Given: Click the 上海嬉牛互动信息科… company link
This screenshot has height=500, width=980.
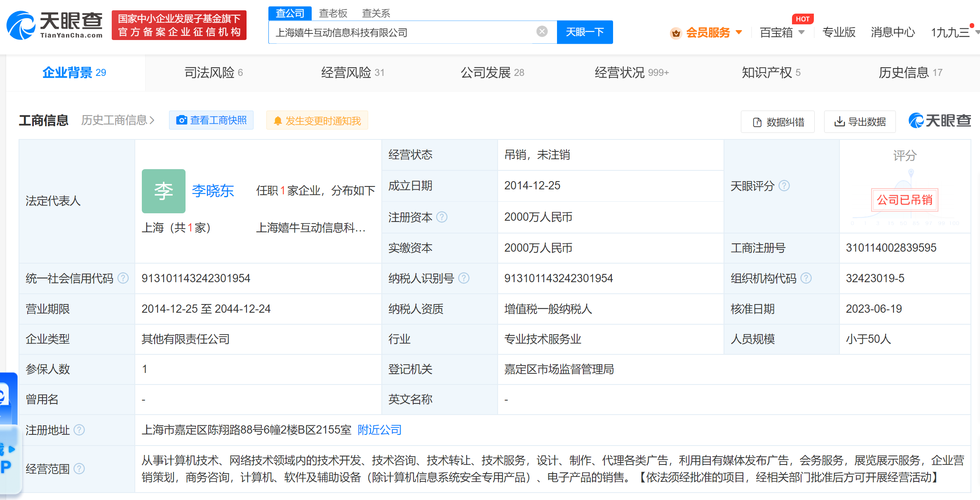Looking at the screenshot, I should pyautogui.click(x=310, y=227).
